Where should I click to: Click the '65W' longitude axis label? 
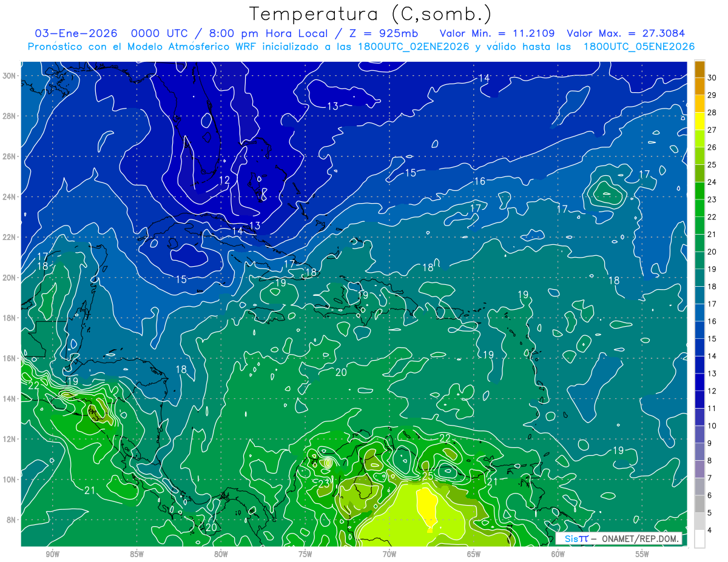pyautogui.click(x=474, y=554)
